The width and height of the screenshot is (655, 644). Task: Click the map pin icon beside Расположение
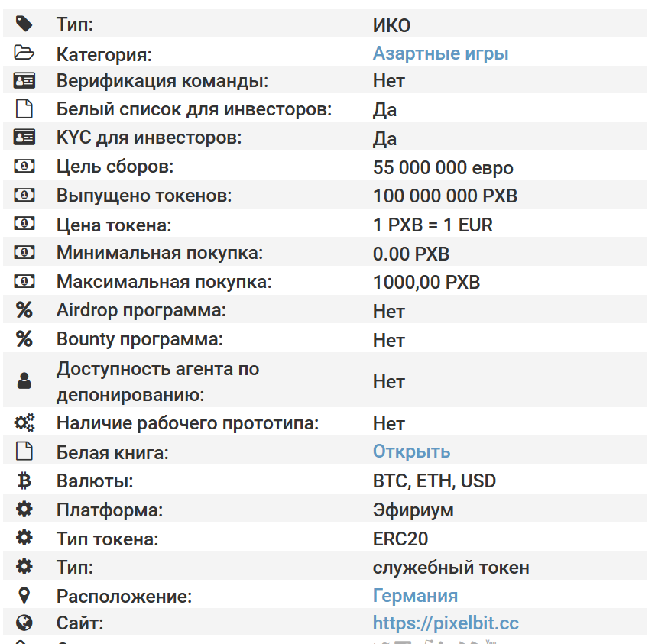pos(24,594)
